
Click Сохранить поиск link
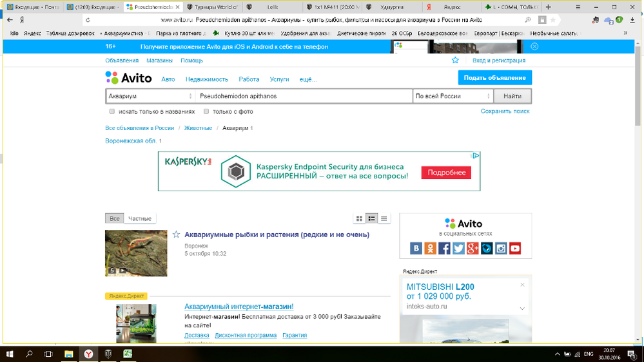pos(505,111)
